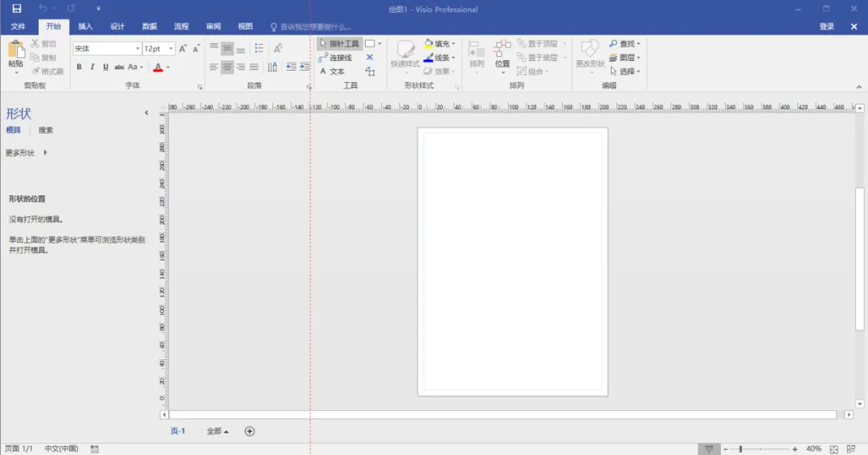Open the Design (设计) ribbon tab
This screenshot has width=868, height=455.
tap(117, 27)
